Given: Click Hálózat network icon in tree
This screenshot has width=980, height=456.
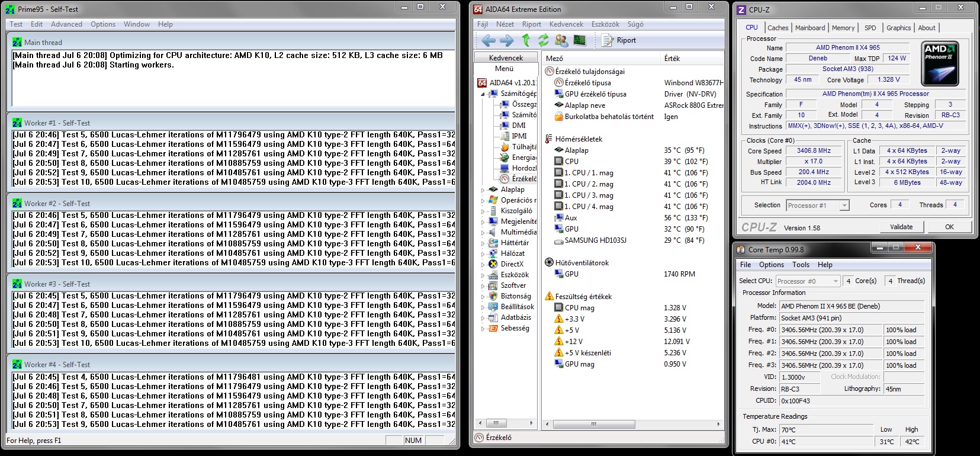Looking at the screenshot, I should pos(493,253).
